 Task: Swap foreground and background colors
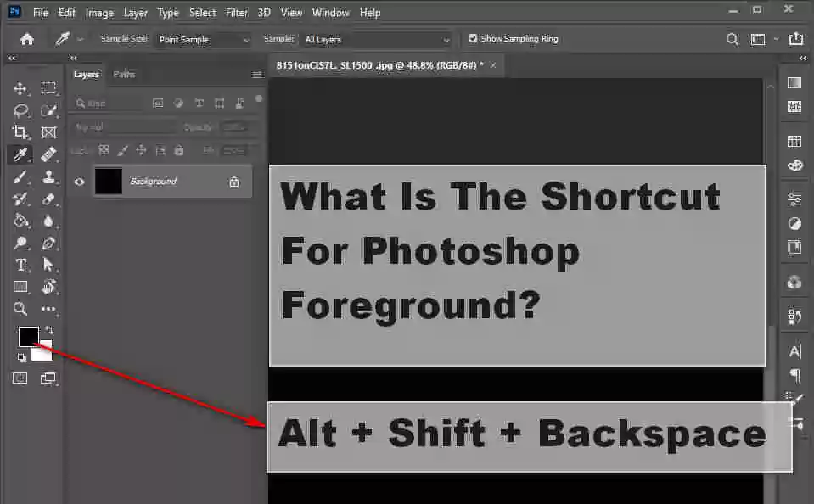point(49,330)
